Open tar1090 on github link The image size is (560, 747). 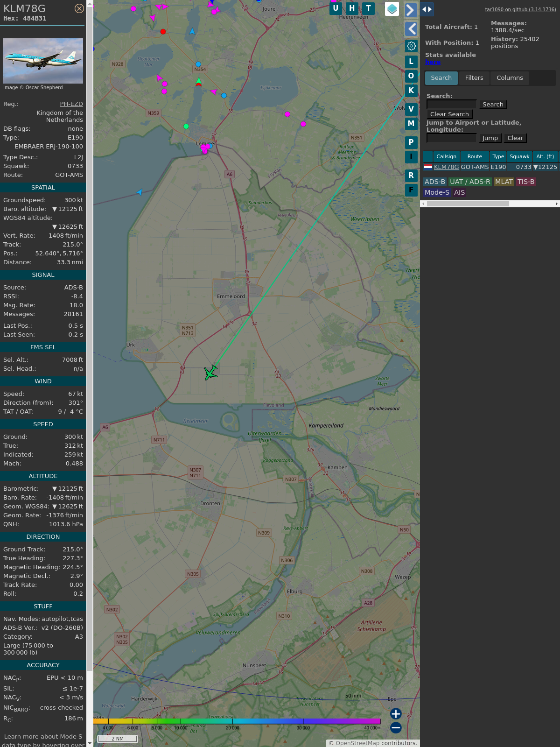coord(520,9)
